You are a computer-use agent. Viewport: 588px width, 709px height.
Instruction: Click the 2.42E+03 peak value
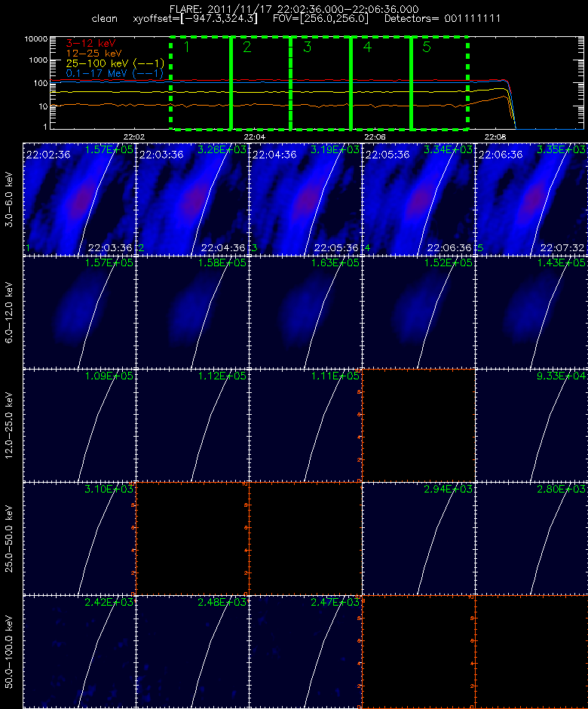tap(109, 602)
